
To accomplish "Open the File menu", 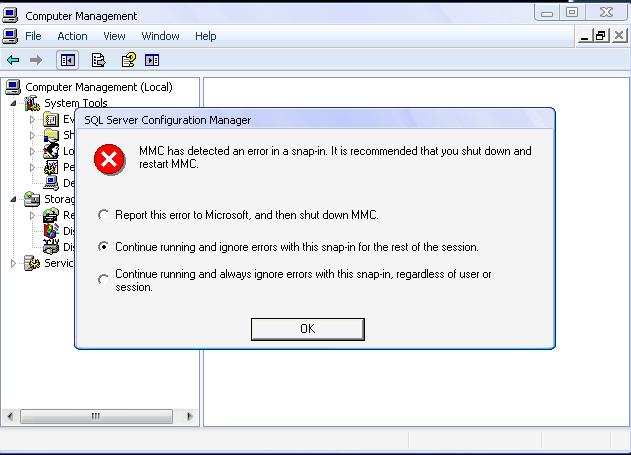I will tap(33, 36).
